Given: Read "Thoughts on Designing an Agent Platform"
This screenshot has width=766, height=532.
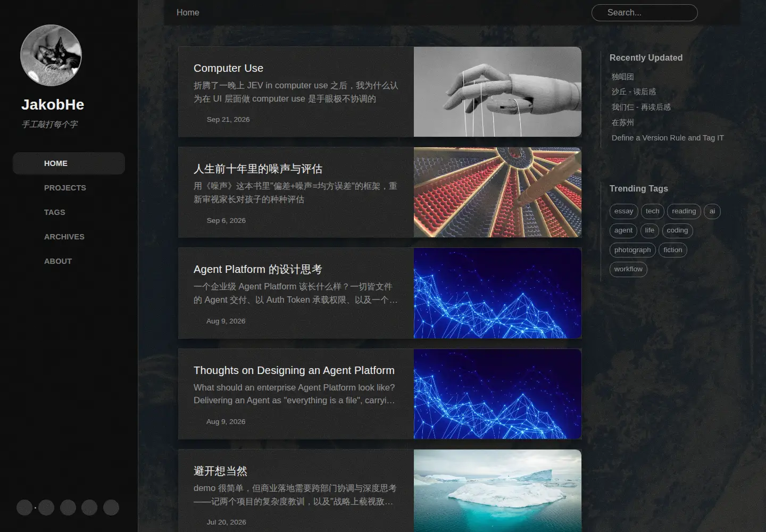Looking at the screenshot, I should coord(294,370).
